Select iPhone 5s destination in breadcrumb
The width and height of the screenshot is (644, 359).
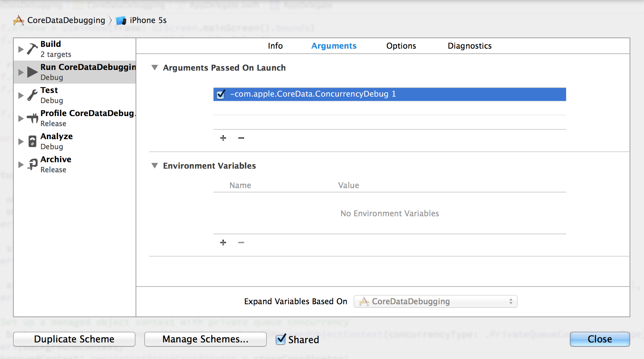point(148,21)
